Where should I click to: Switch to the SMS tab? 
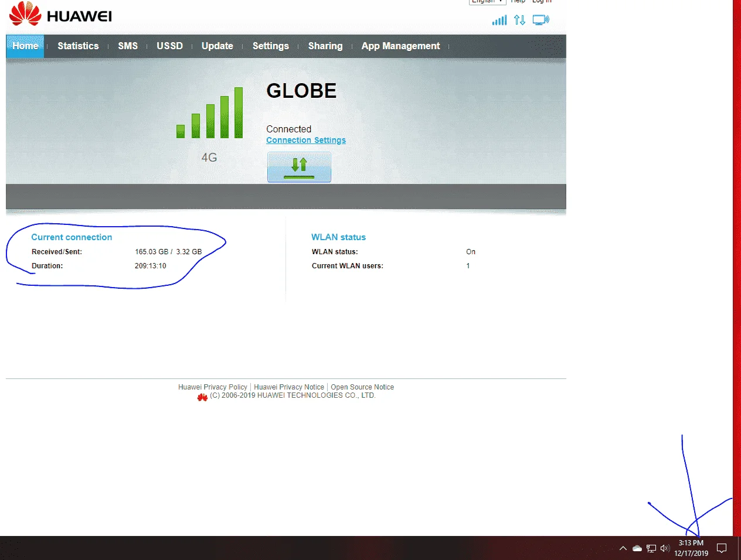click(x=128, y=46)
